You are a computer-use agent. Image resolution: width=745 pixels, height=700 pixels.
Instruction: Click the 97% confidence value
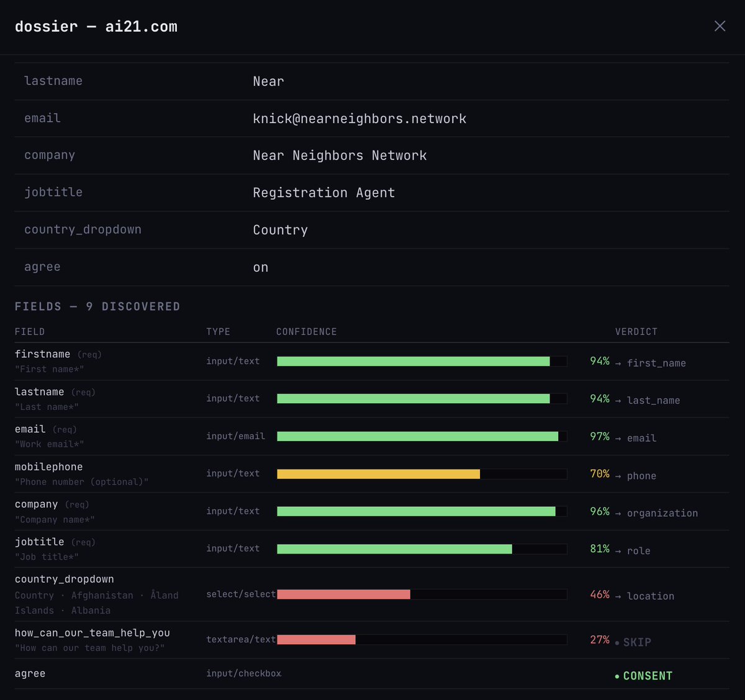tap(600, 437)
